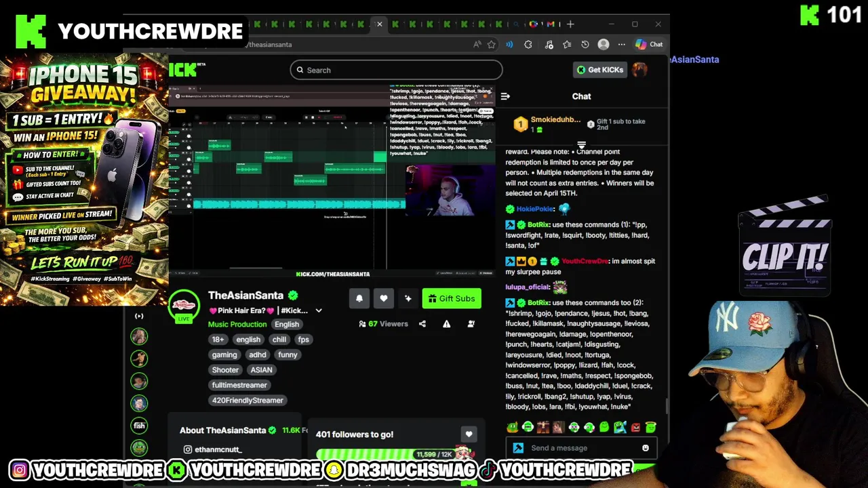The height and width of the screenshot is (488, 868).
Task: Click the 18+ tag
Action: tap(218, 340)
